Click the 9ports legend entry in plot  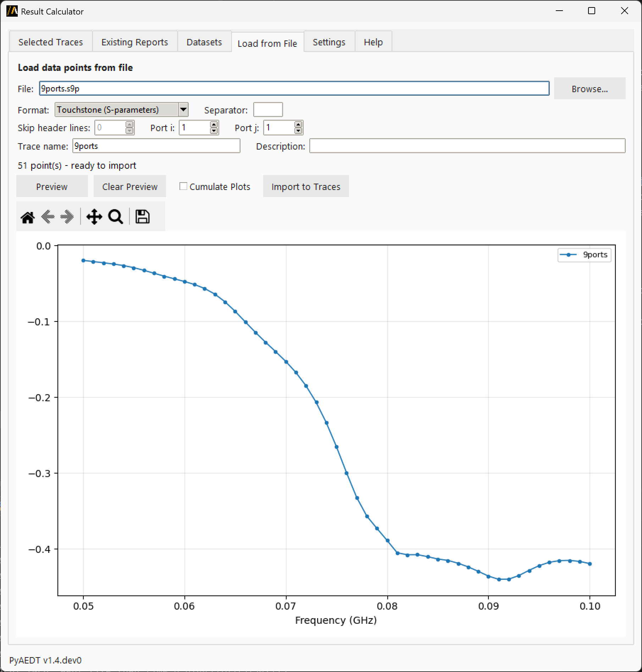tap(584, 254)
